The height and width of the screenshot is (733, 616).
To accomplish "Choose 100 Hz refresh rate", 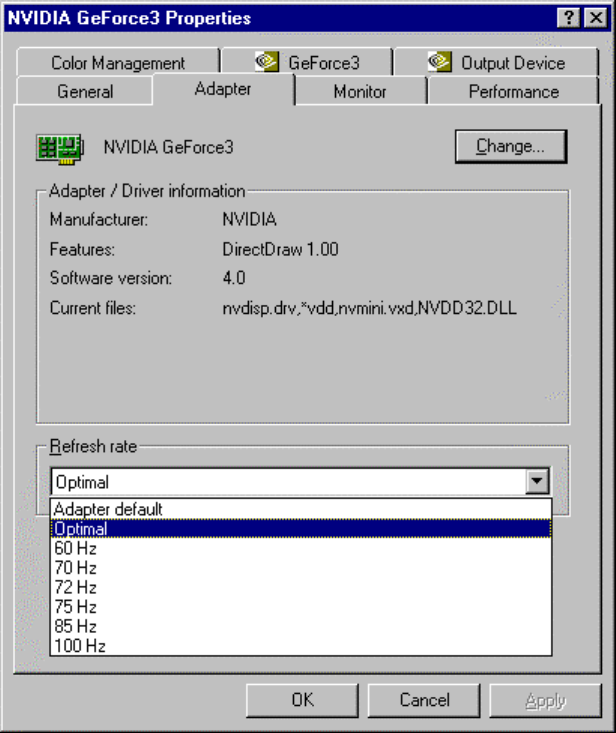I will tap(301, 646).
